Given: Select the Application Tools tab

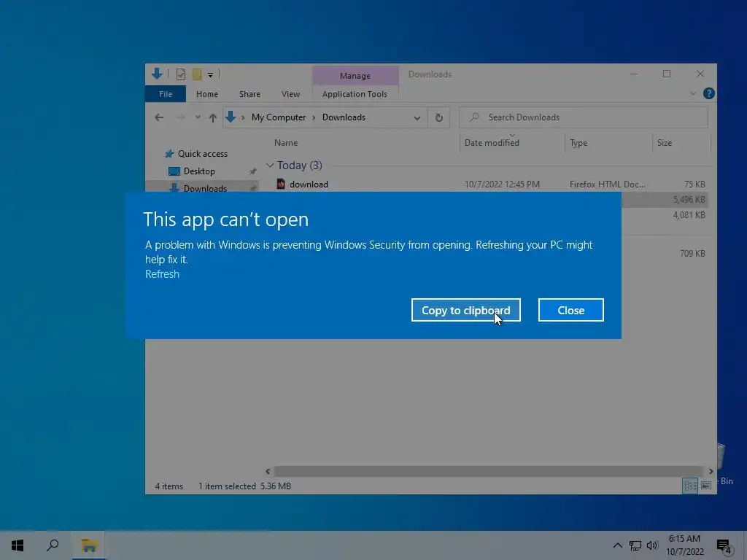Looking at the screenshot, I should tap(355, 94).
